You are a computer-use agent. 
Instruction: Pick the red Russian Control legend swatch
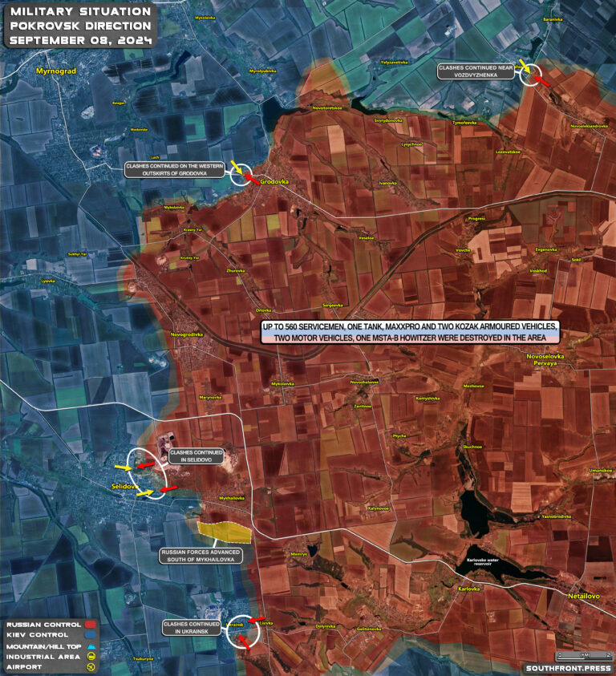(91, 624)
